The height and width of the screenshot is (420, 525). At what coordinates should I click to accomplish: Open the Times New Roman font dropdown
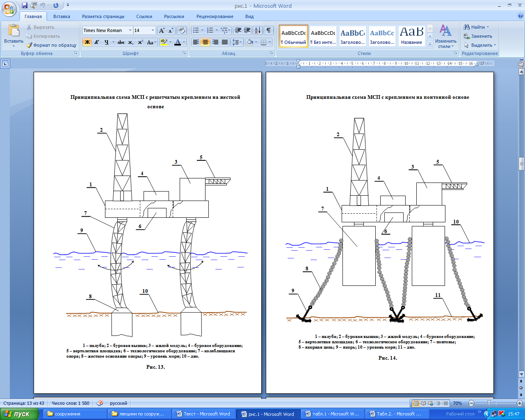tap(130, 30)
